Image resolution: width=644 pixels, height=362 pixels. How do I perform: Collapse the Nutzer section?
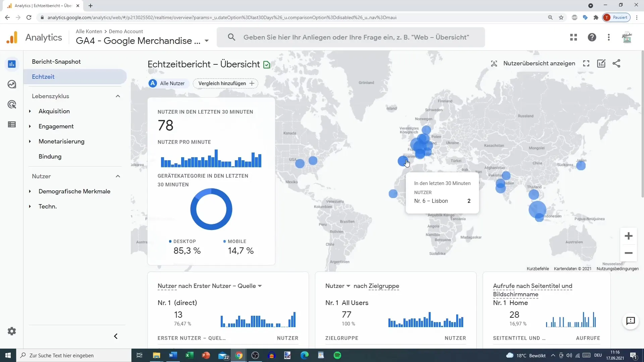pos(118,176)
